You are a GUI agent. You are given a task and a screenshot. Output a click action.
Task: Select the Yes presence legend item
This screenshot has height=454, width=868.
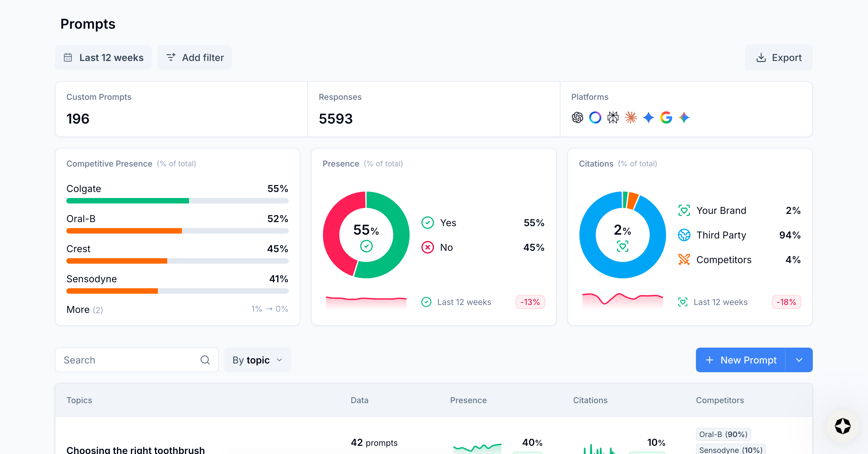click(x=448, y=223)
